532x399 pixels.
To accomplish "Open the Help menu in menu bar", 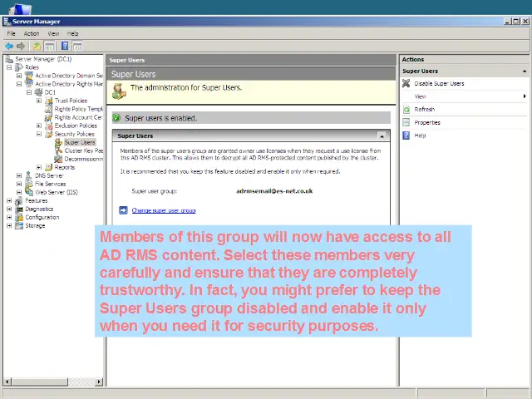I will coord(72,33).
